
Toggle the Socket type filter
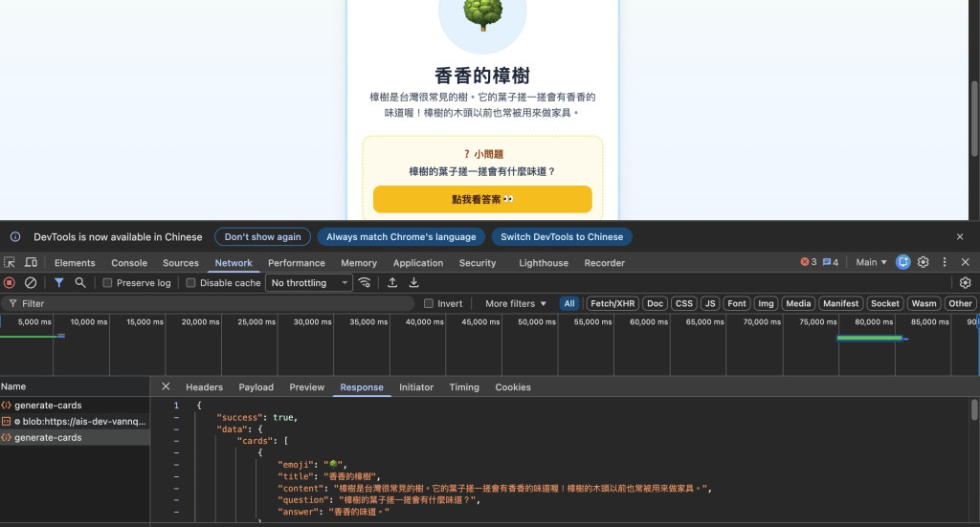click(885, 303)
